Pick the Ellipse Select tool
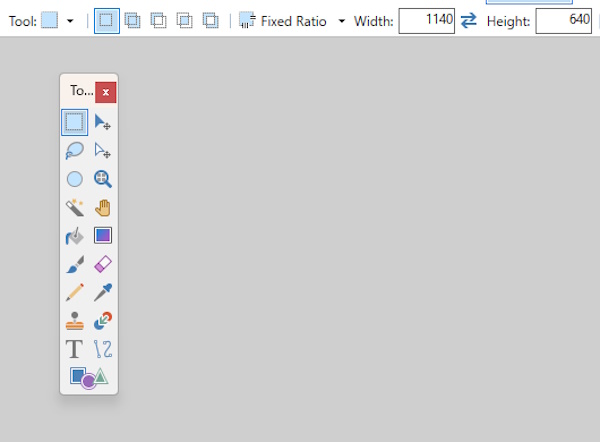Image resolution: width=600 pixels, height=442 pixels. click(74, 180)
